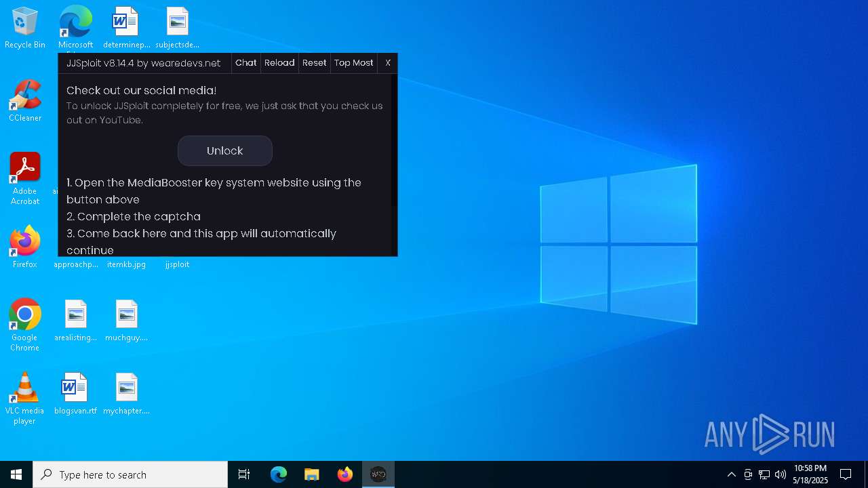Viewport: 868px width, 488px height.
Task: Launch the Firefox desktop shortcut
Action: 25,247
